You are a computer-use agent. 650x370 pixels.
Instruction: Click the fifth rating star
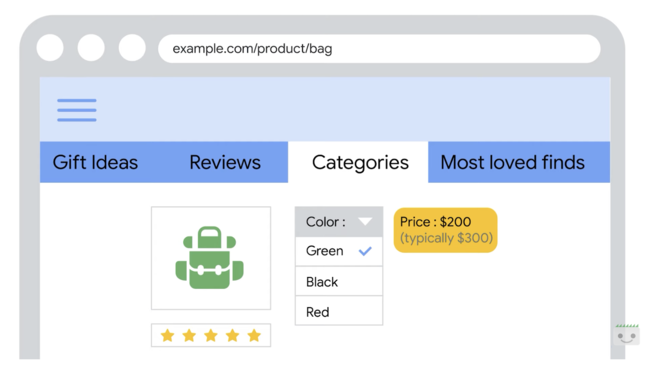(x=254, y=335)
